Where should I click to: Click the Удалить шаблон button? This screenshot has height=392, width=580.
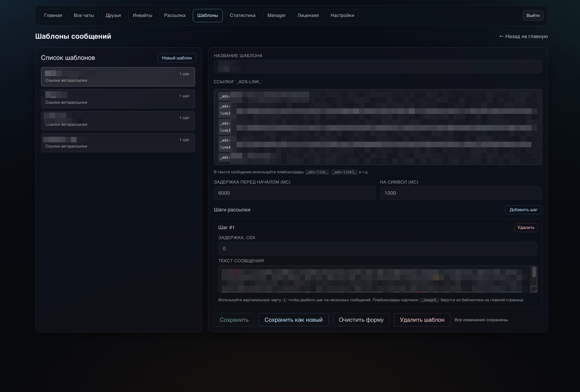[x=422, y=320]
